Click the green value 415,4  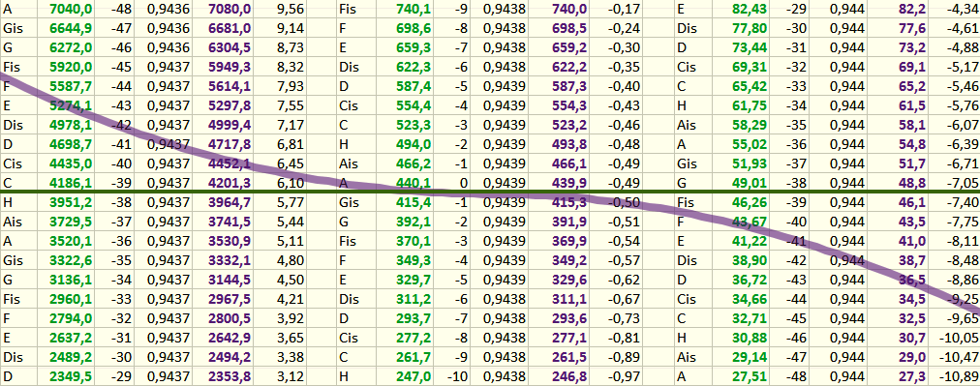(413, 202)
